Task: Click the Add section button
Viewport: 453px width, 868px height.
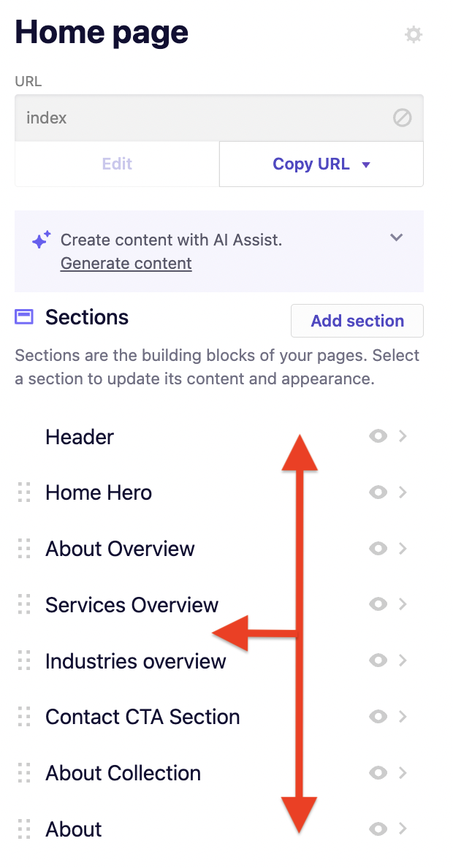Action: click(x=357, y=321)
